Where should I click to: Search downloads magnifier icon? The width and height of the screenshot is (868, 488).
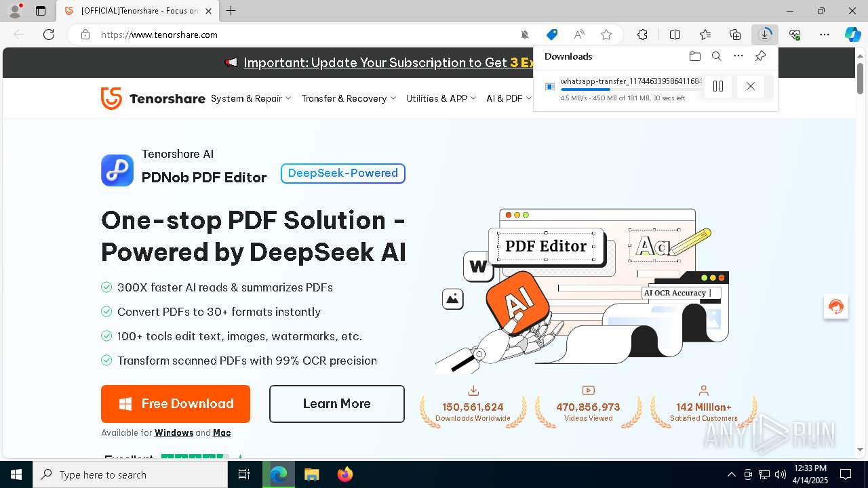717,56
